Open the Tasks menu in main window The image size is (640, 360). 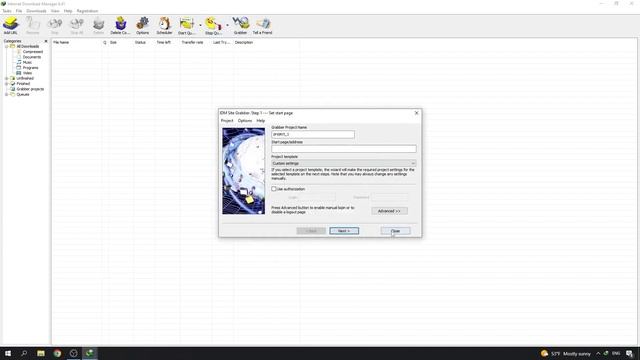7,11
